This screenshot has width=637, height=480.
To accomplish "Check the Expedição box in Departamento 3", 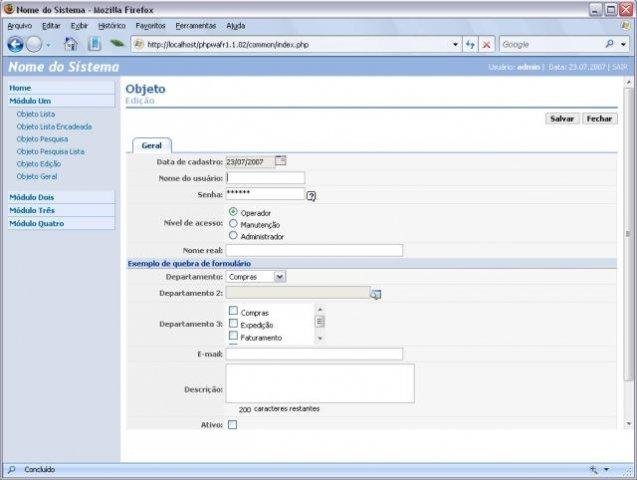I will [x=233, y=324].
